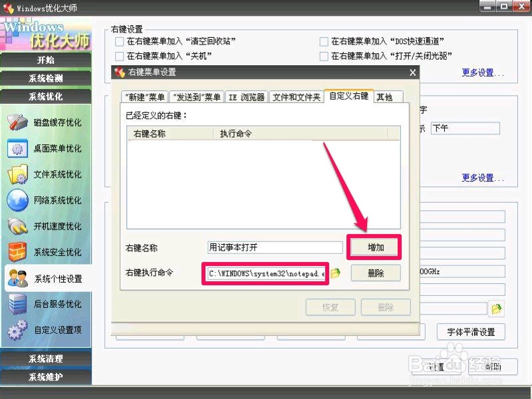Browse for command file folder icon
The image size is (532, 399).
[335, 273]
